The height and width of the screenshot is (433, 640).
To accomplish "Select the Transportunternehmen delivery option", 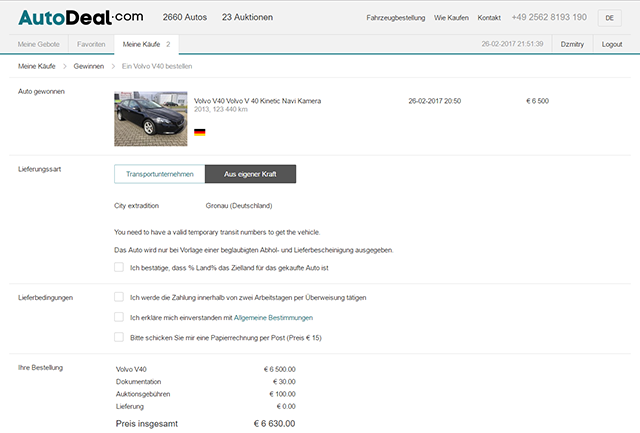I will pyautogui.click(x=160, y=174).
